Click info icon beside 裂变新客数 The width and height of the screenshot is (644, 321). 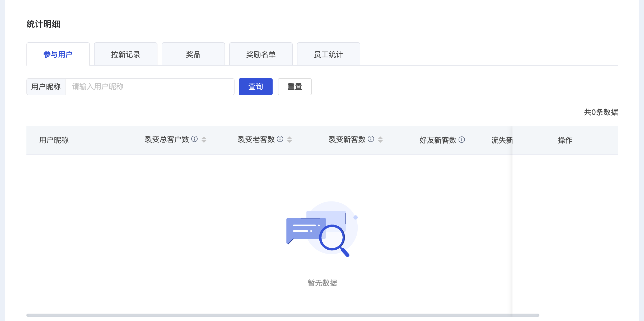(371, 139)
